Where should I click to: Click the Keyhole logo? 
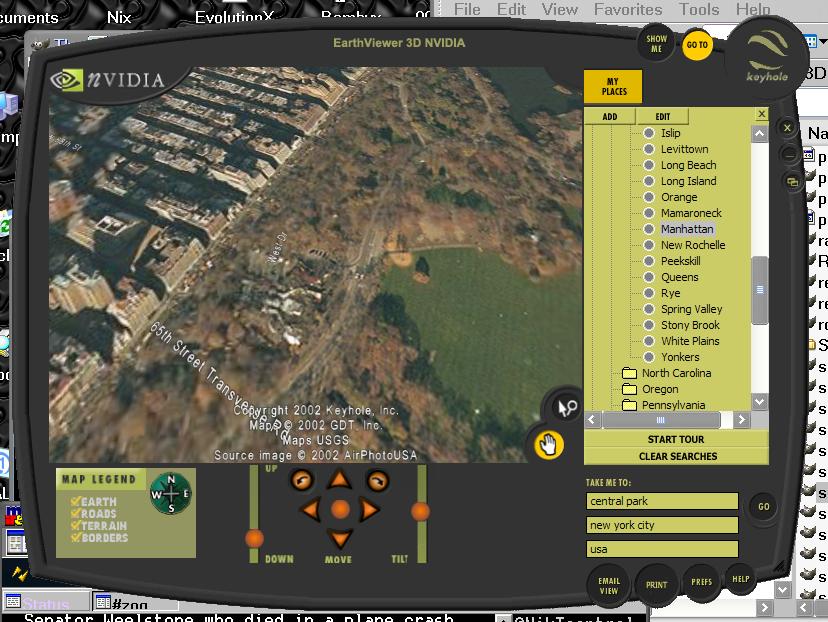767,57
